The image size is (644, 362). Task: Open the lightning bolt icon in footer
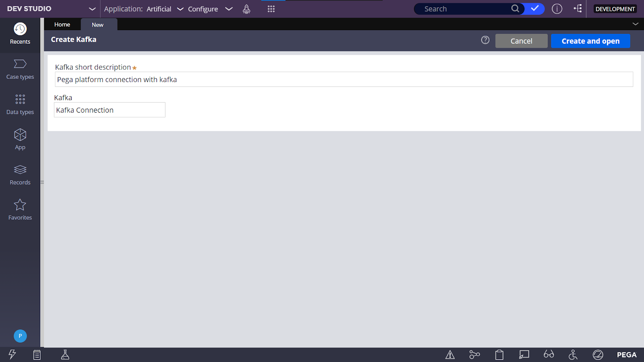(x=12, y=354)
